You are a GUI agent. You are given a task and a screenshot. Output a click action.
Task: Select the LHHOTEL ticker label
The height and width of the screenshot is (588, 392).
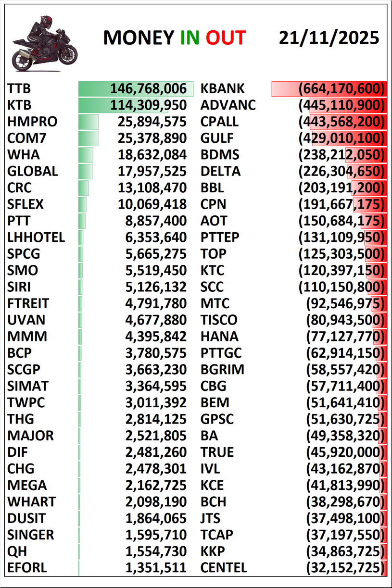36,238
